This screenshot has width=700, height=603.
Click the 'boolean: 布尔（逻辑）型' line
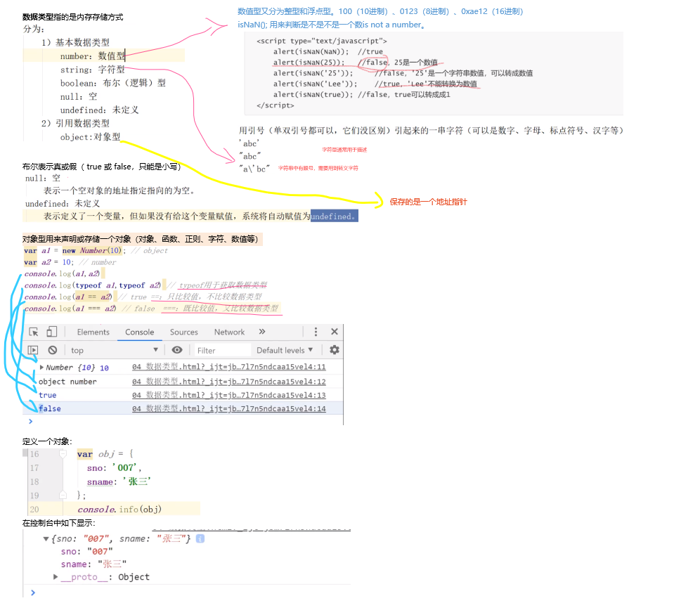[x=113, y=83]
